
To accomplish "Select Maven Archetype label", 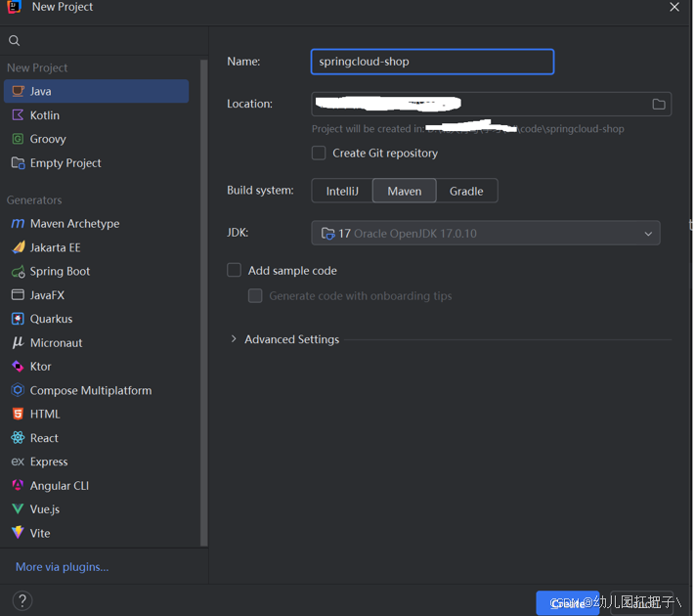I will 75,224.
